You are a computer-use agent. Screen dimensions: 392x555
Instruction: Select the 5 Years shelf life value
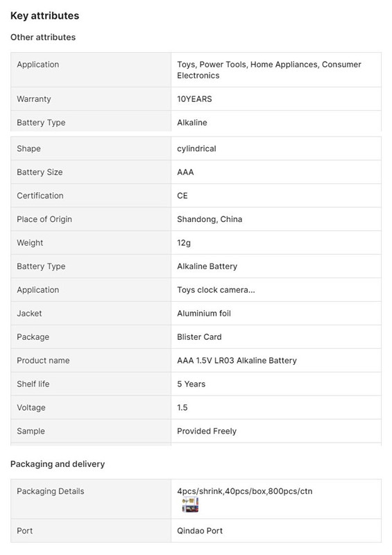click(x=191, y=384)
